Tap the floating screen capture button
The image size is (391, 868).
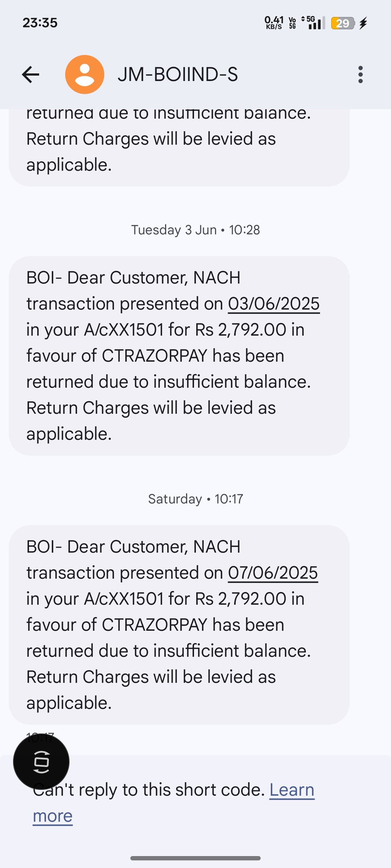click(41, 762)
